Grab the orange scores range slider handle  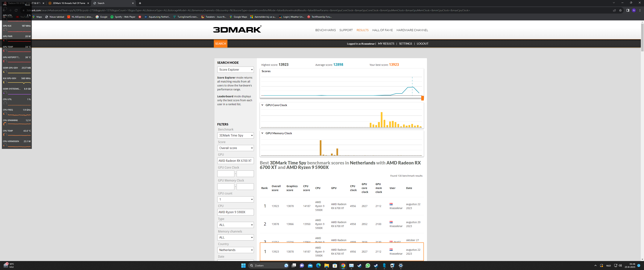423,98
